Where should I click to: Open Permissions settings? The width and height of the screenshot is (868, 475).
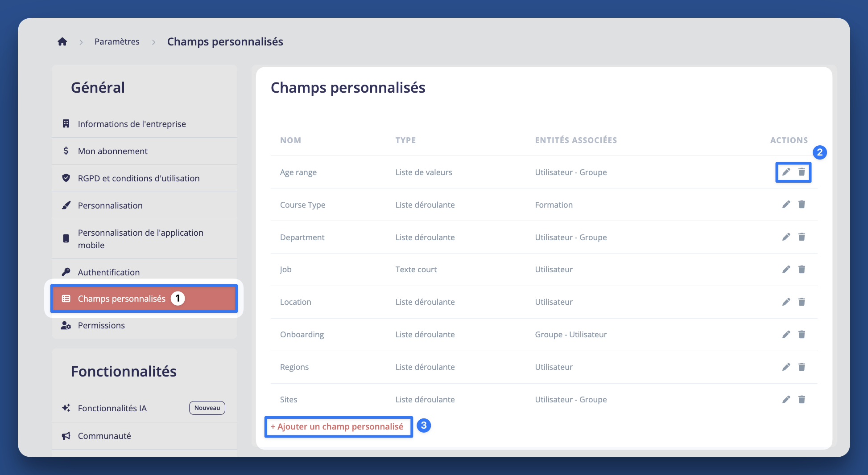click(x=145, y=325)
